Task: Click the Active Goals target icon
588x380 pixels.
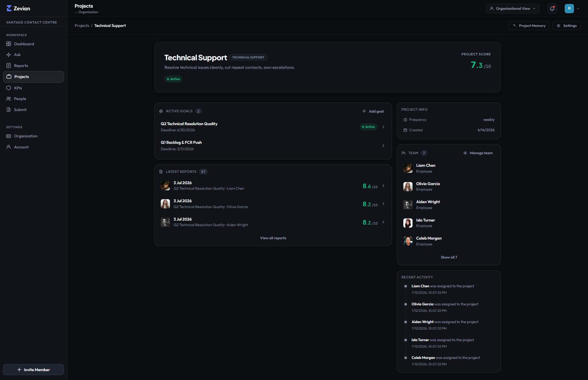Action: click(x=161, y=111)
